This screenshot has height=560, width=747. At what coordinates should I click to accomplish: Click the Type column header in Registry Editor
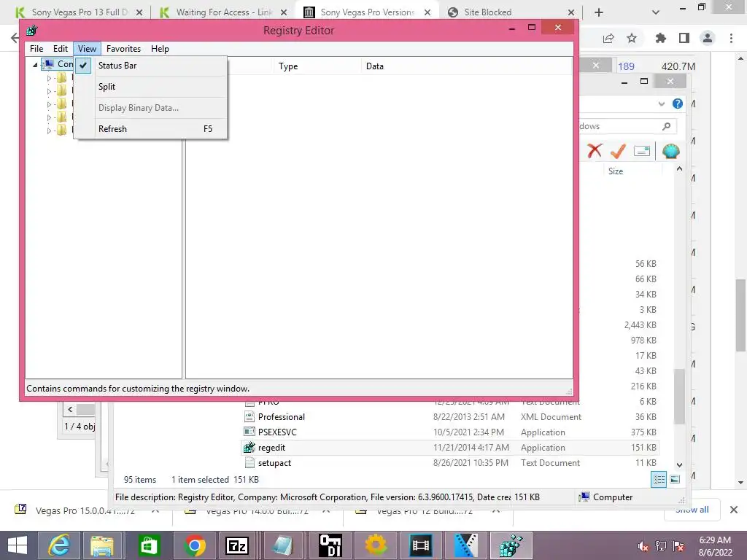(x=317, y=66)
